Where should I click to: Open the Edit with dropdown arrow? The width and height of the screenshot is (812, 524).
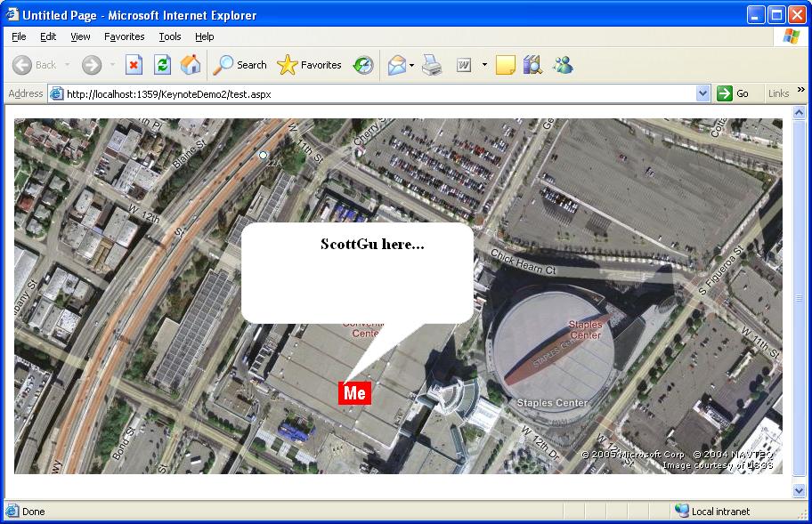tap(484, 65)
